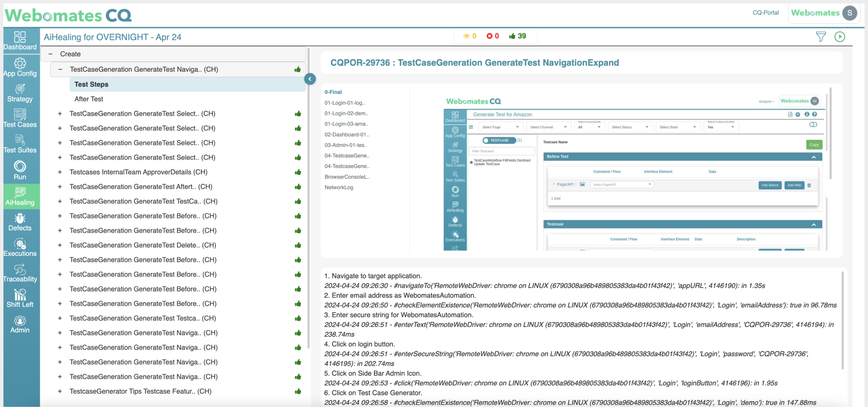This screenshot has height=407, width=868.
Task: Collapse the expanded GenerateTest Naviga.. testcase
Action: 60,69
